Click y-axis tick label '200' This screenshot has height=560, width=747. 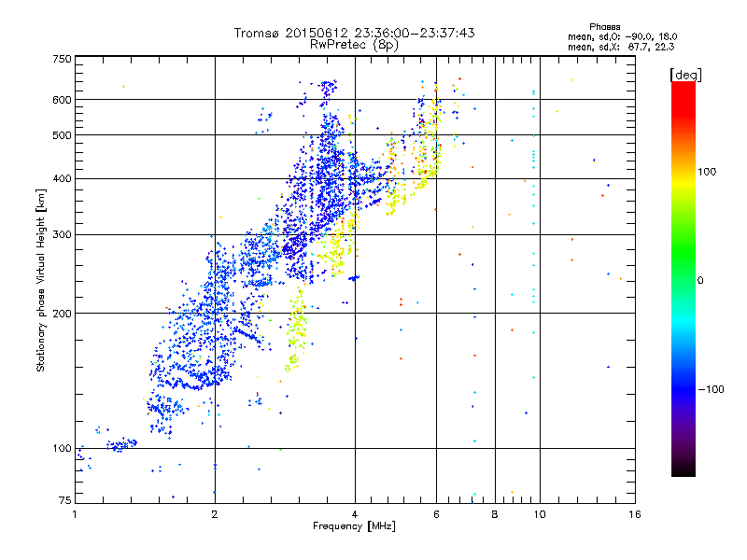point(62,314)
